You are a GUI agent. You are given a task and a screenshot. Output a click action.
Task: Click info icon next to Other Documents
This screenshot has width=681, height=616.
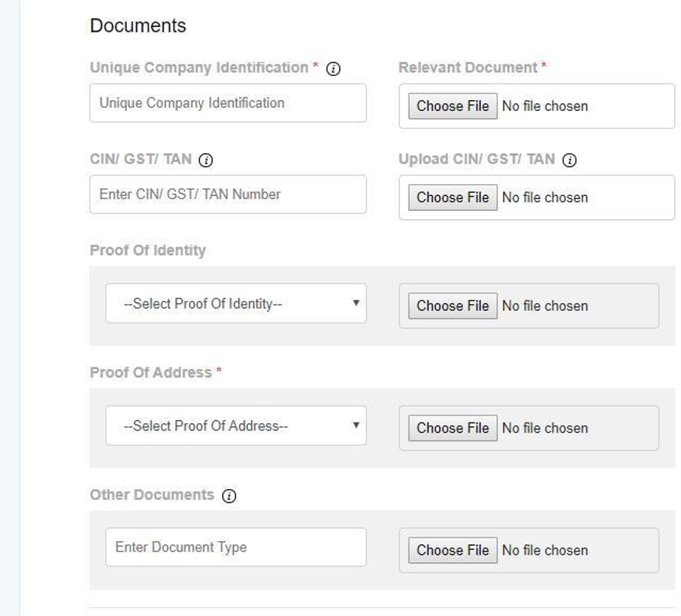pos(229,496)
